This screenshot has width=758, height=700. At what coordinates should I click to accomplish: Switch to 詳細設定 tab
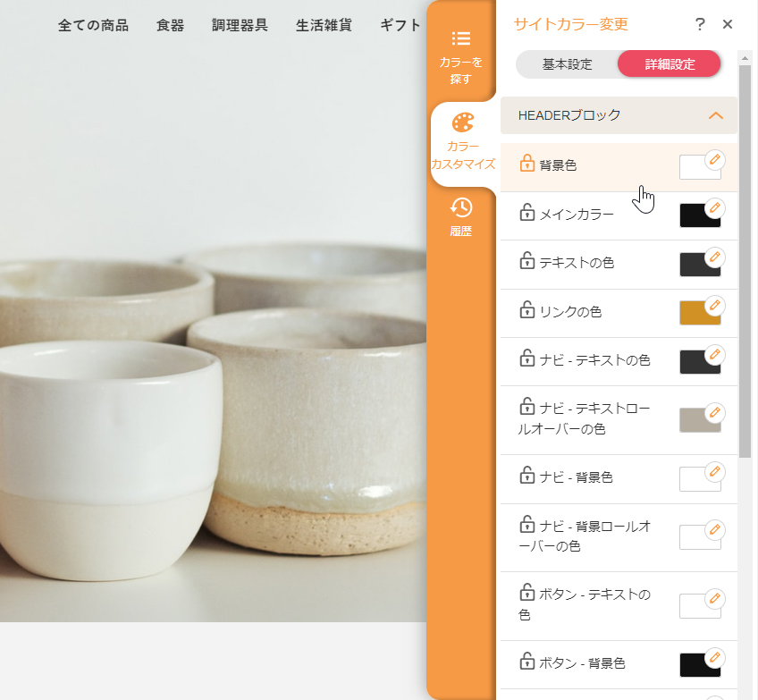point(670,63)
